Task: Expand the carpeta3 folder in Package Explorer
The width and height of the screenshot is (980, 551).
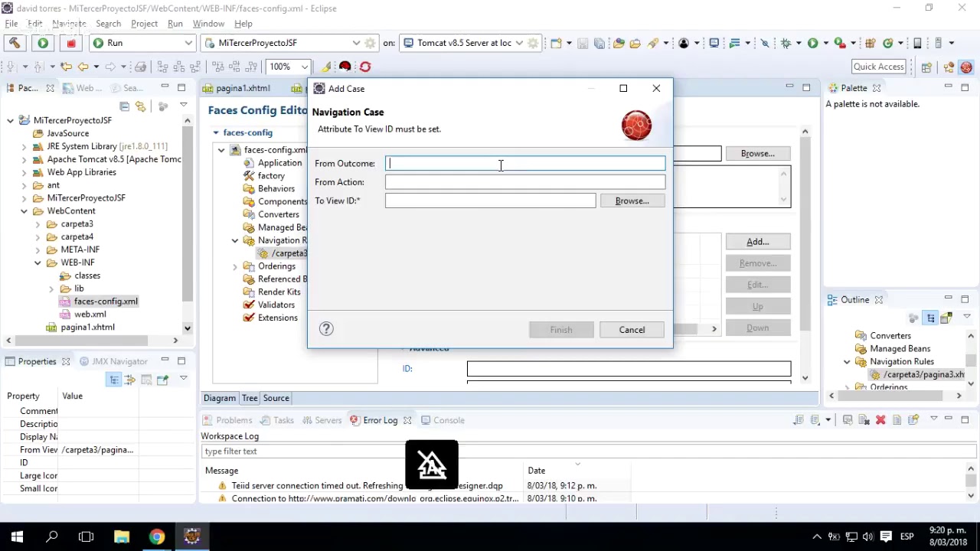Action: pyautogui.click(x=38, y=224)
